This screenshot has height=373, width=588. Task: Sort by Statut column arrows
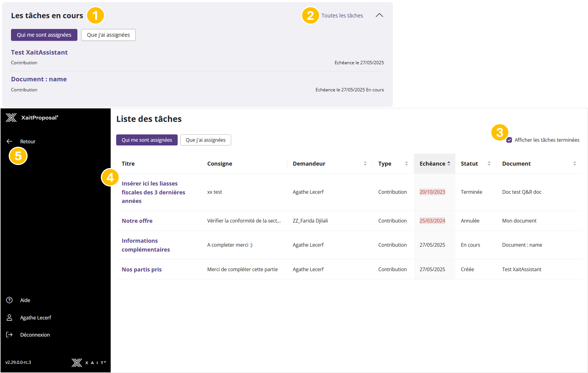(x=489, y=164)
